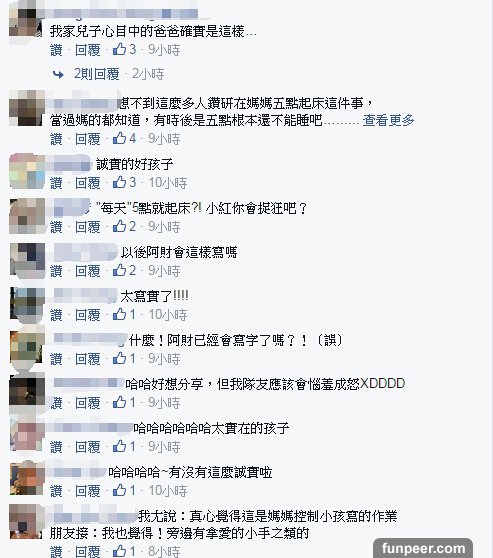
Task: Click like-count icon under 以後阿財會這樣寫嗎
Action: (119, 270)
